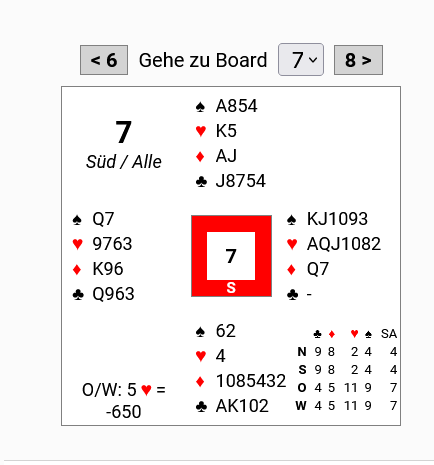This screenshot has height=465, width=434.
Task: Open the board number dropdown
Action: 301,60
